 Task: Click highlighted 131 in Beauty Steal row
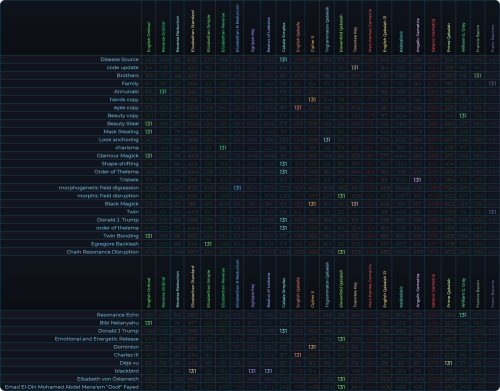(x=149, y=124)
